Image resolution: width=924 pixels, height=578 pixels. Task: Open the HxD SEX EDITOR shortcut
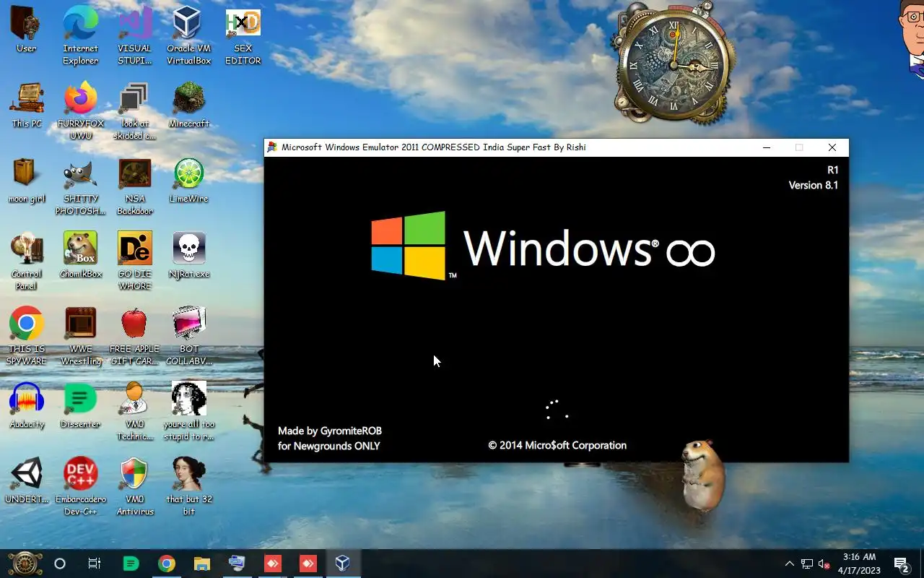click(243, 36)
